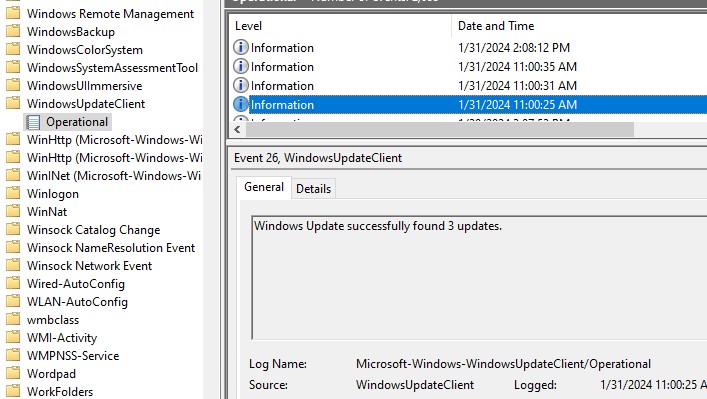The height and width of the screenshot is (399, 707).
Task: Click the event description text box
Action: point(479,277)
